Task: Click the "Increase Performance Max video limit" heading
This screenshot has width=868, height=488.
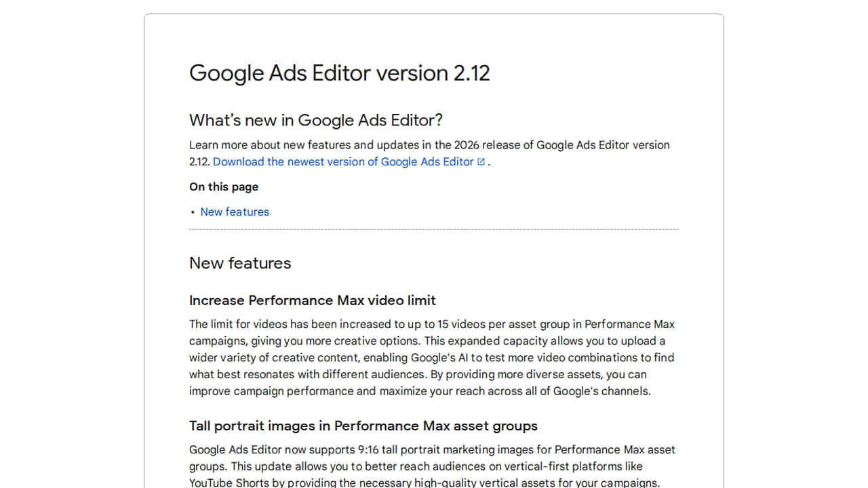Action: click(x=312, y=300)
